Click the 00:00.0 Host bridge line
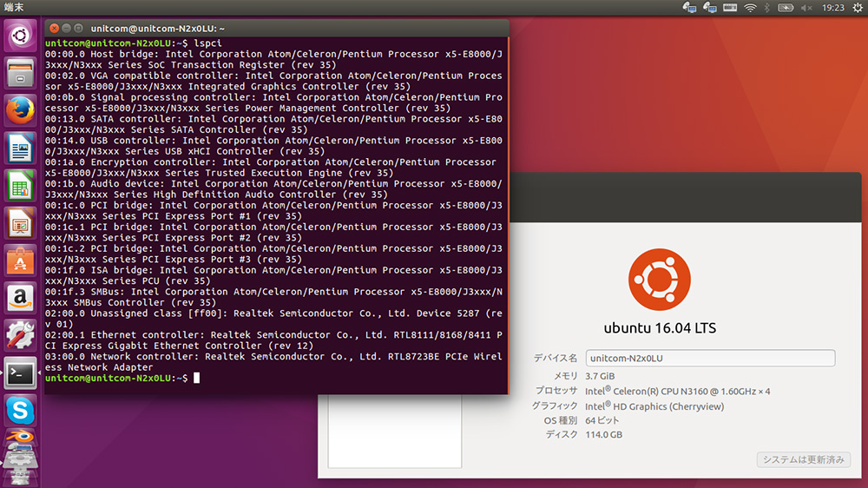Screen dimensions: 868x488 [273, 59]
